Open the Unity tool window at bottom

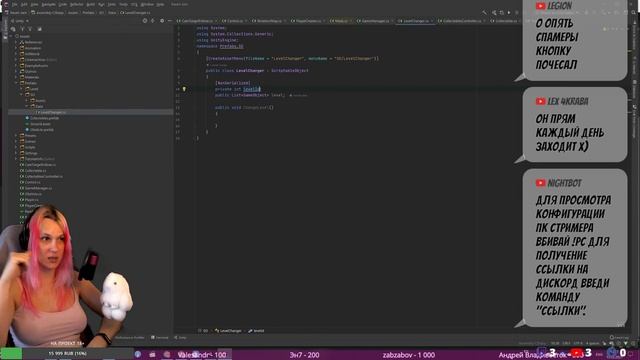click(x=180, y=338)
